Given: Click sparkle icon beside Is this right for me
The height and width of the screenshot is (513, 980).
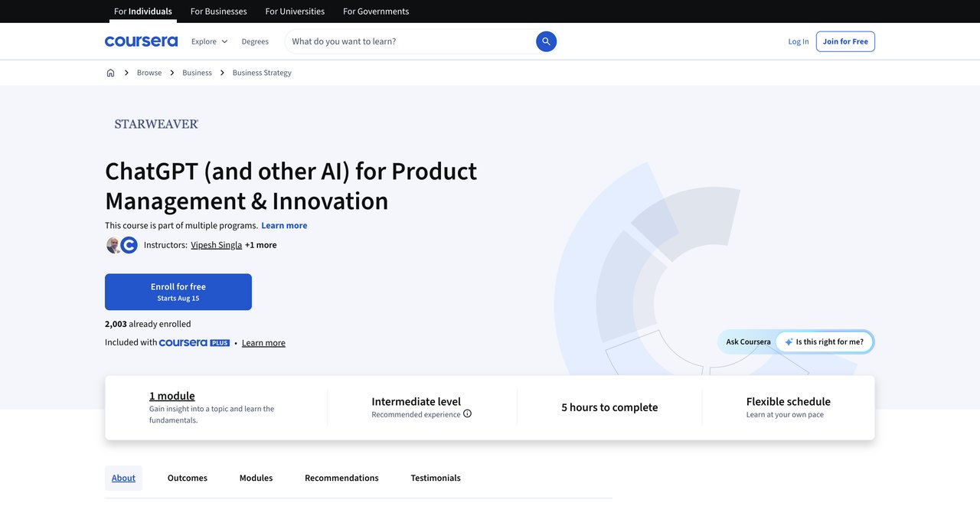Looking at the screenshot, I should 789,342.
